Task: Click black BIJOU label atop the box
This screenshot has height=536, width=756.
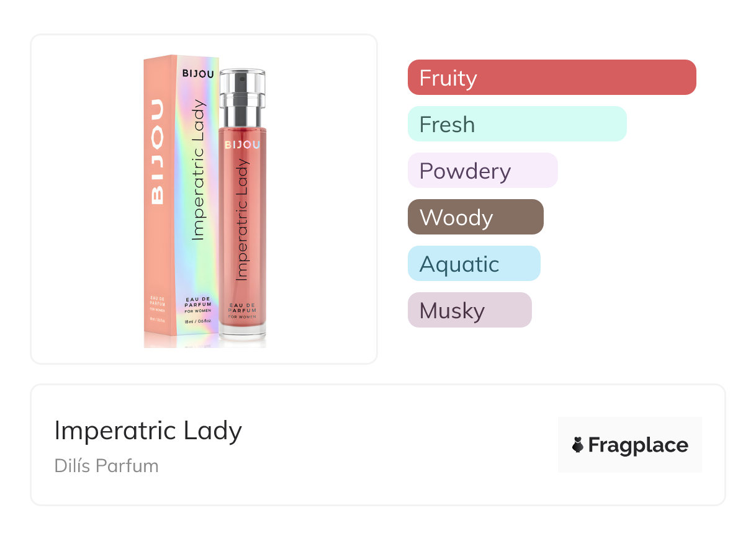Action: (198, 73)
